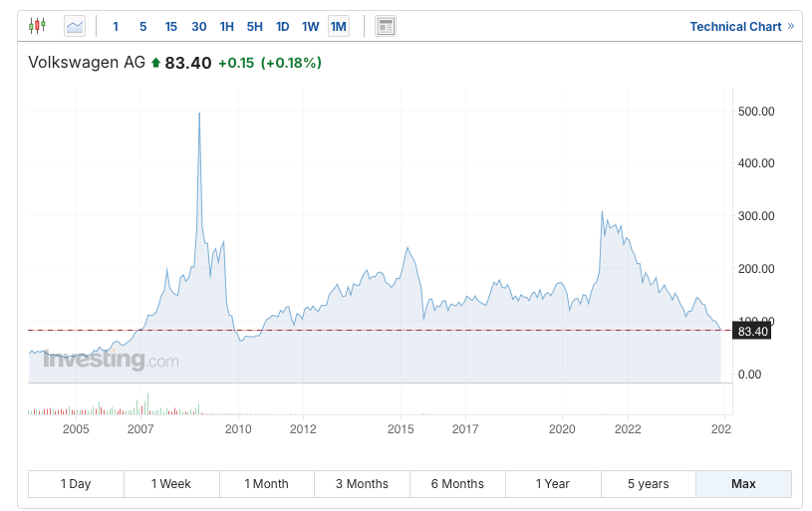Viewport: 812px width, 511px height.
Task: Select the 1W interval
Action: pos(310,27)
